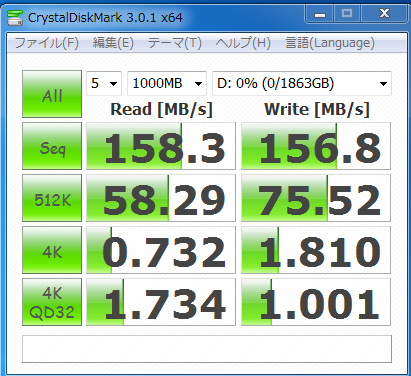Click the 512K read result 58.29
The width and height of the screenshot is (411, 376).
[x=161, y=198]
